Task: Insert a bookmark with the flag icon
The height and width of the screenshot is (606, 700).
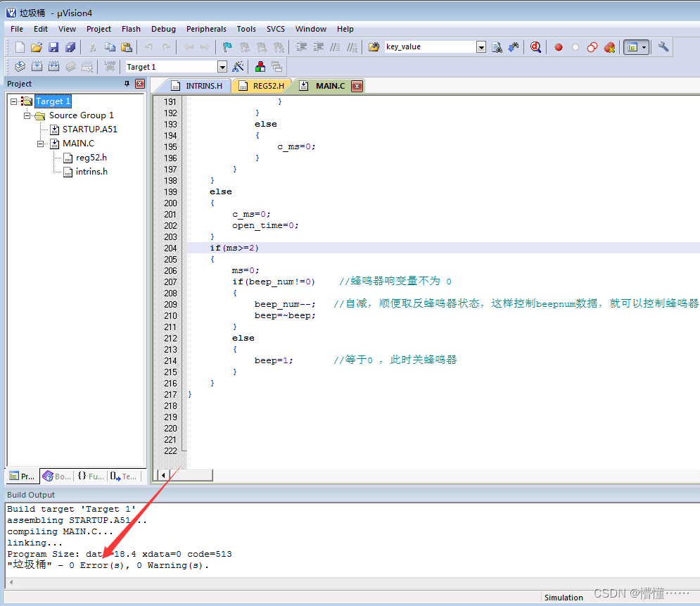Action: 227,47
